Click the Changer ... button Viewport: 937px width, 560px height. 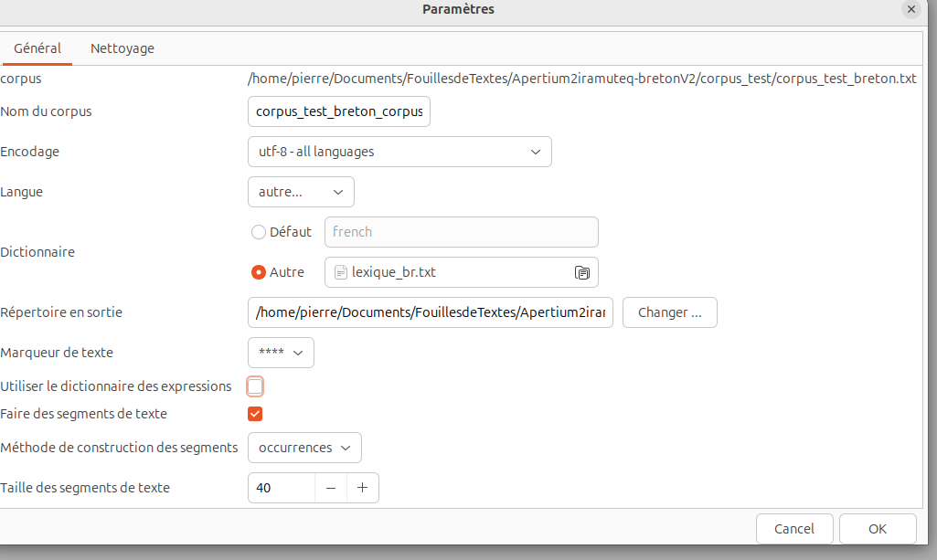coord(670,312)
